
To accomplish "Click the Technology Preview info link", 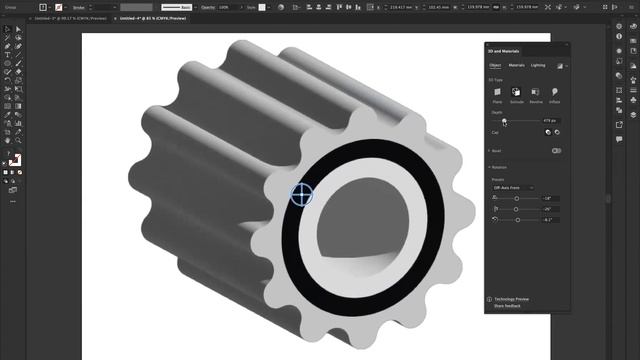I will [511, 299].
